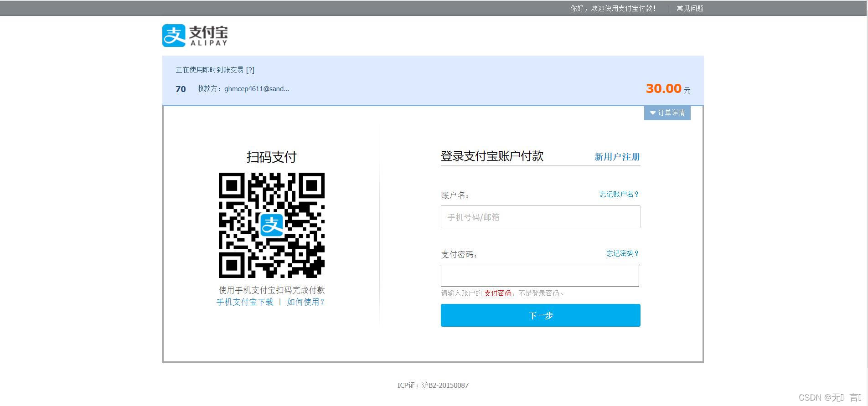The width and height of the screenshot is (868, 406).
Task: Focus the 支付密码 password field
Action: point(540,276)
